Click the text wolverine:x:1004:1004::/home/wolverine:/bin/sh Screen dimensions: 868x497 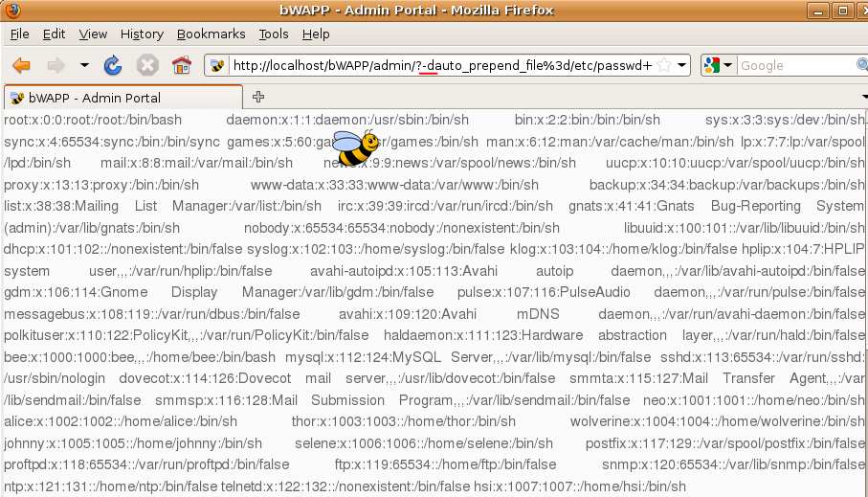[718, 421]
